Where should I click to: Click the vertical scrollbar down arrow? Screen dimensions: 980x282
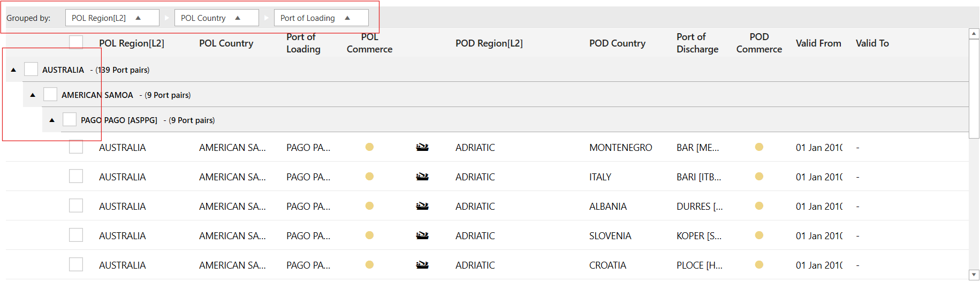974,275
